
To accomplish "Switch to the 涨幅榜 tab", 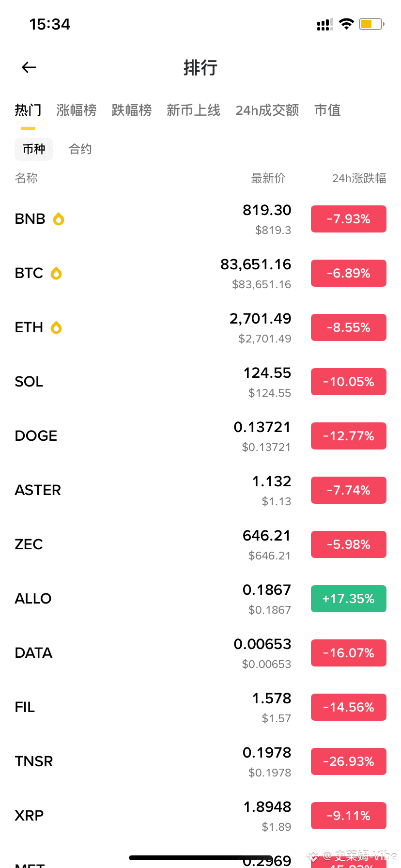I will [77, 110].
